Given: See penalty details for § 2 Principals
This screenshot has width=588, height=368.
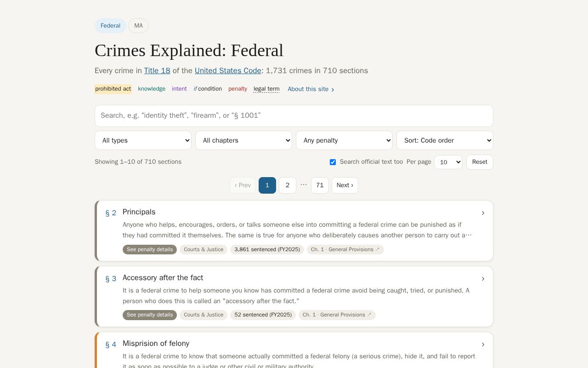Looking at the screenshot, I should point(150,249).
